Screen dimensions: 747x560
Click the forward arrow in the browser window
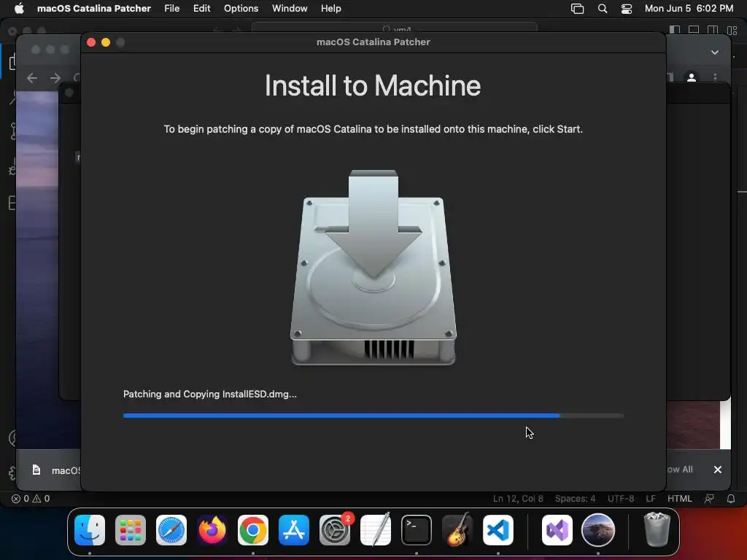coord(55,77)
